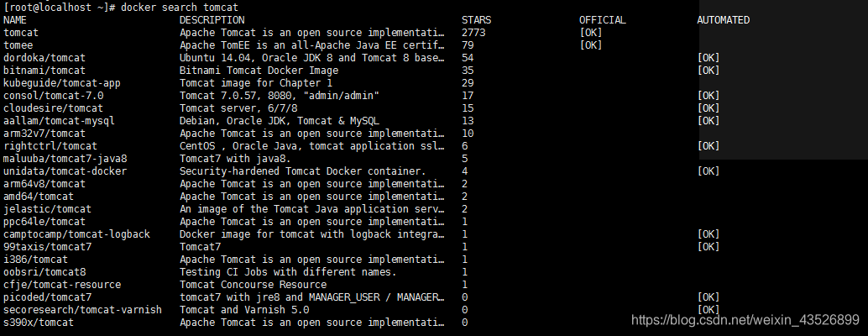Click the 2773 stars value
The width and height of the screenshot is (868, 336).
click(x=473, y=33)
